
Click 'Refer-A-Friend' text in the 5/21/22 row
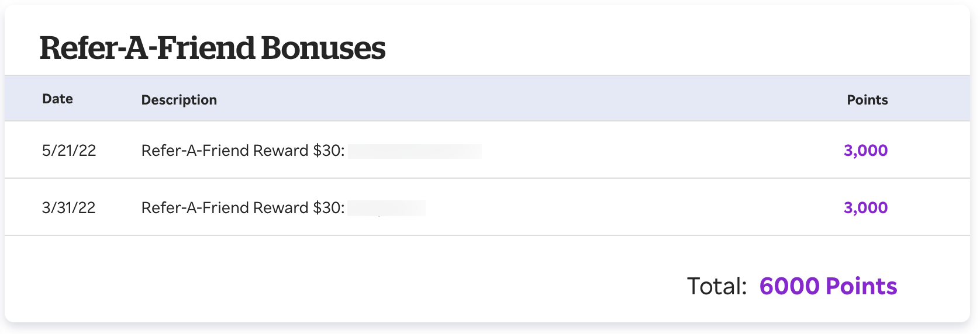pyautogui.click(x=195, y=151)
